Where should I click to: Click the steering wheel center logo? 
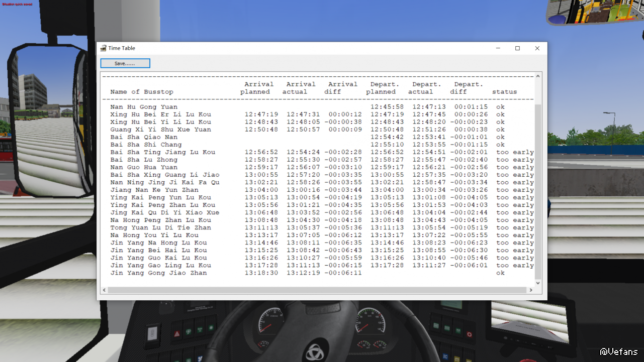click(316, 351)
